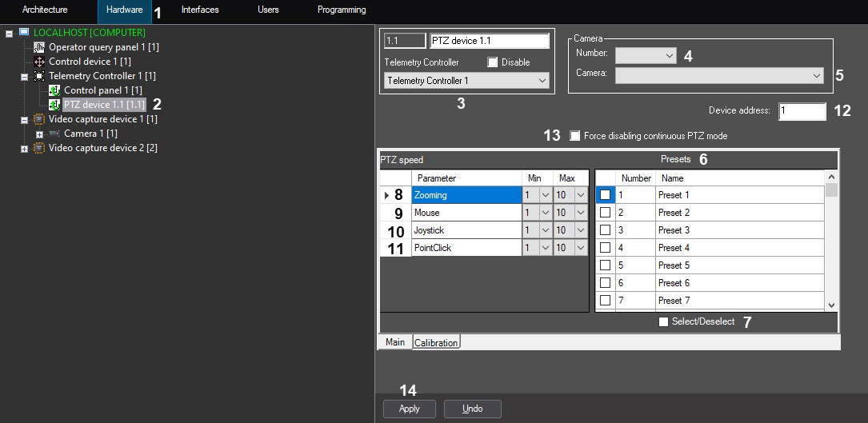Click the Video capture device 2 icon
The image size is (868, 423).
coord(39,148)
